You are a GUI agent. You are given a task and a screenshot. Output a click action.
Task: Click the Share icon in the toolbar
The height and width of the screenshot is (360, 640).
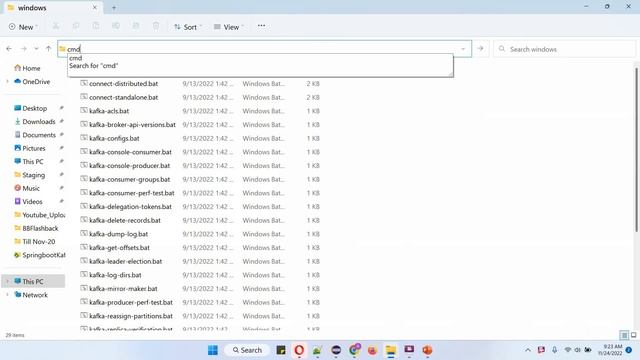136,27
